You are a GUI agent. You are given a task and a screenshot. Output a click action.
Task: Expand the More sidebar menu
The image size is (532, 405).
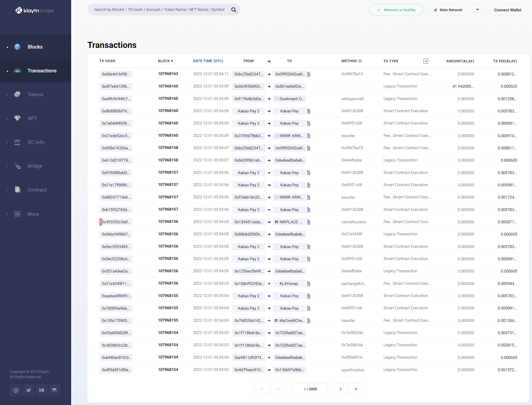[x=33, y=214]
